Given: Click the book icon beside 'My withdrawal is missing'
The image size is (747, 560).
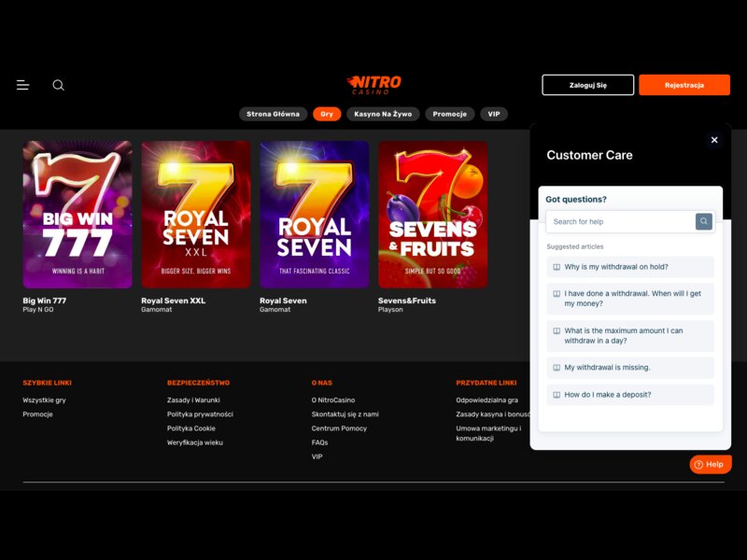Looking at the screenshot, I should click(x=556, y=367).
